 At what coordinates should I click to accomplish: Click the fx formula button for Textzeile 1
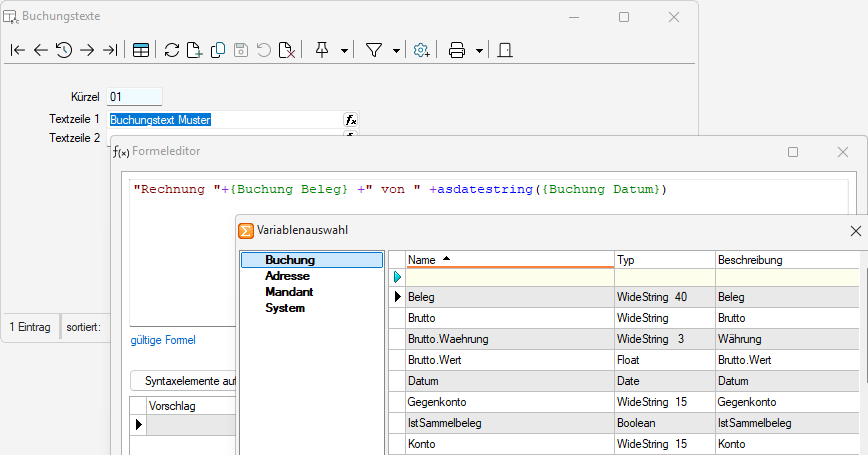[x=351, y=120]
